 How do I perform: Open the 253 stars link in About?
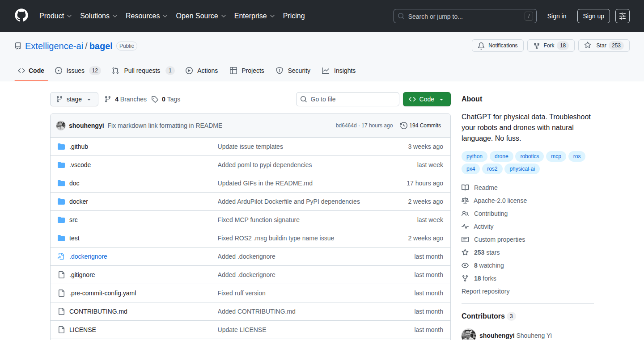[487, 252]
